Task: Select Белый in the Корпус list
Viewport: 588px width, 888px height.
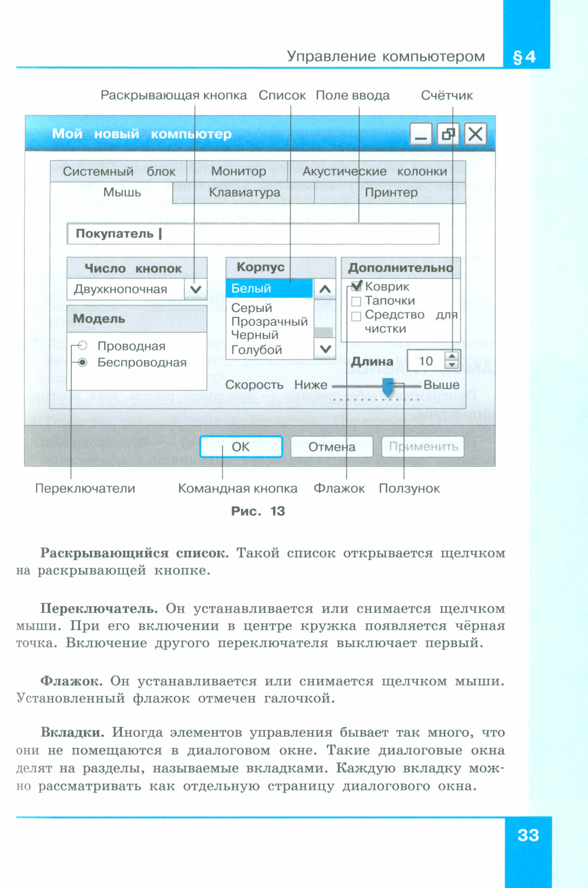Action: pos(269,289)
